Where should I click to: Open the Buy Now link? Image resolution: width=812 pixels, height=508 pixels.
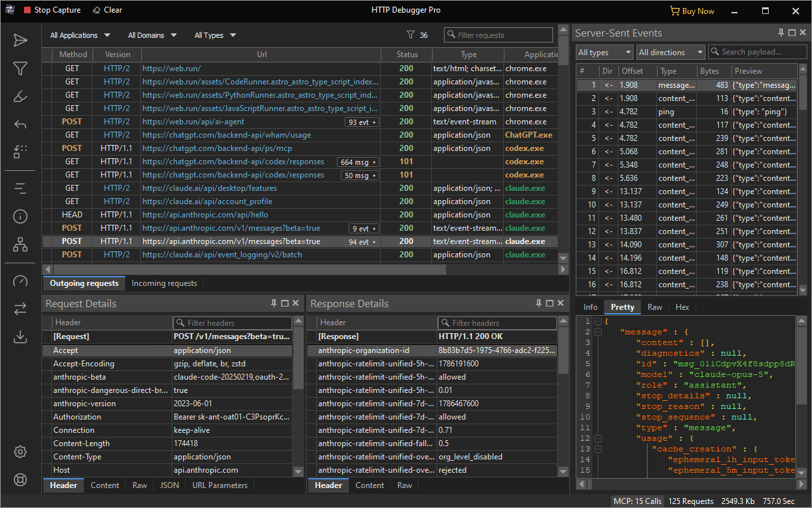[692, 11]
